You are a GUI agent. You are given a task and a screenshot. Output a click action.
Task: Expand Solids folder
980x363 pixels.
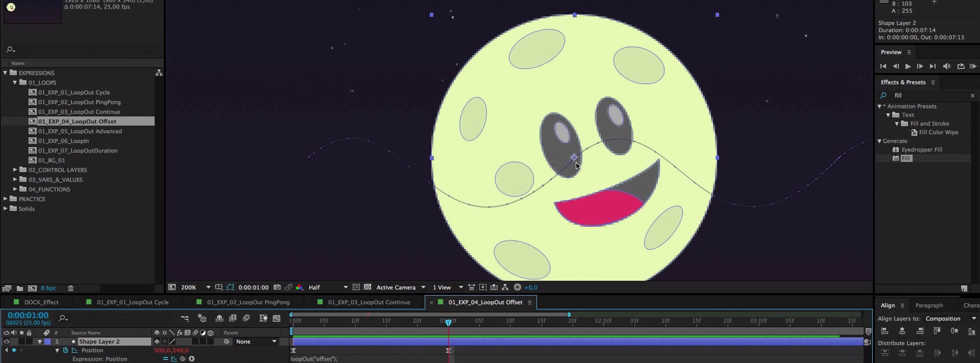click(x=5, y=209)
